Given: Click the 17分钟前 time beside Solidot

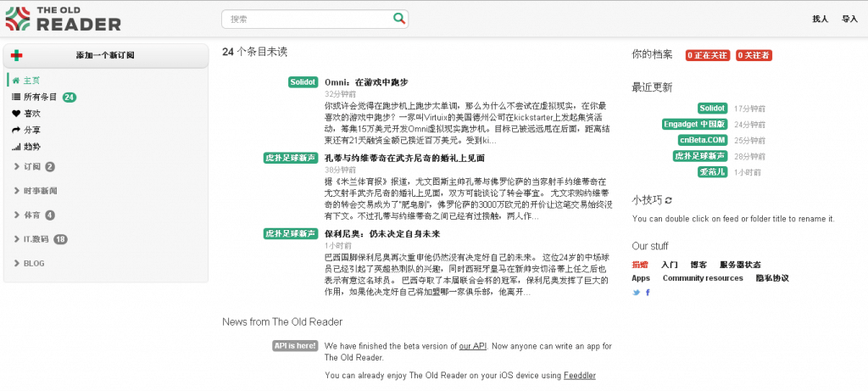Looking at the screenshot, I should click(749, 109).
